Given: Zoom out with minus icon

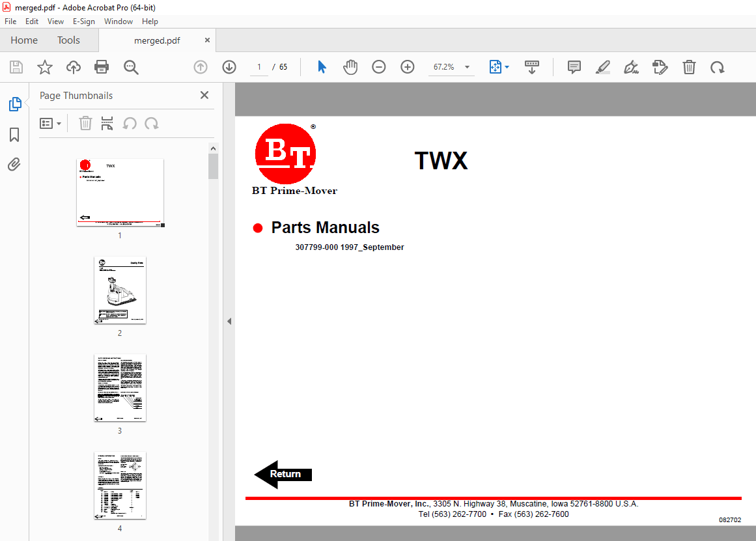Looking at the screenshot, I should pos(379,67).
